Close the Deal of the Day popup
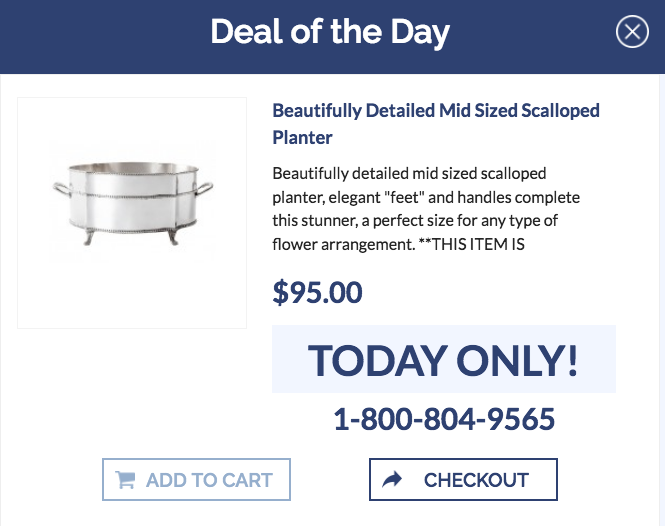This screenshot has height=526, width=665. pyautogui.click(x=632, y=33)
